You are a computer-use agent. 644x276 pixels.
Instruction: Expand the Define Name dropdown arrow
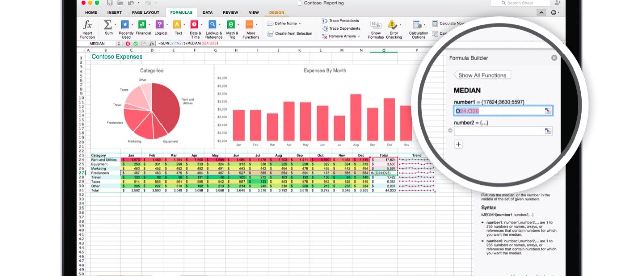(x=300, y=23)
